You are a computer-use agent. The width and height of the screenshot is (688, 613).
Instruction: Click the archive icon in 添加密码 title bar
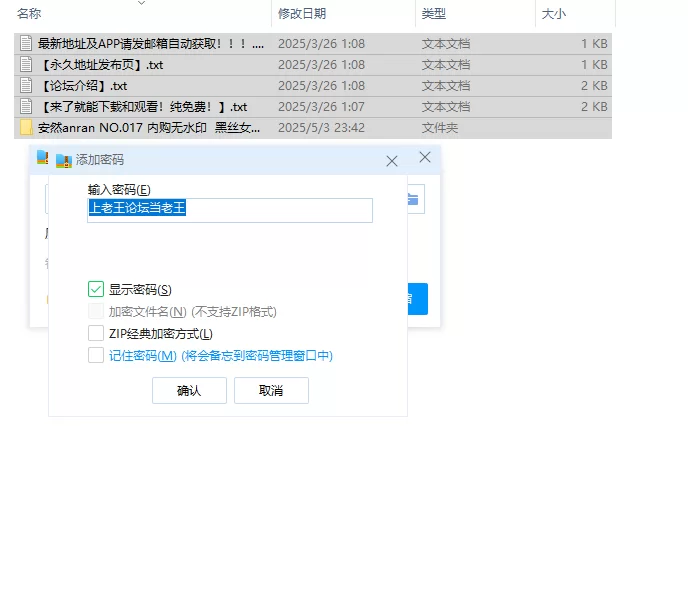64,160
